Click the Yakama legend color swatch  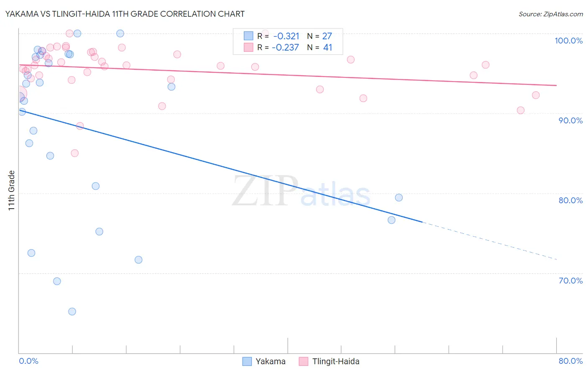247,361
